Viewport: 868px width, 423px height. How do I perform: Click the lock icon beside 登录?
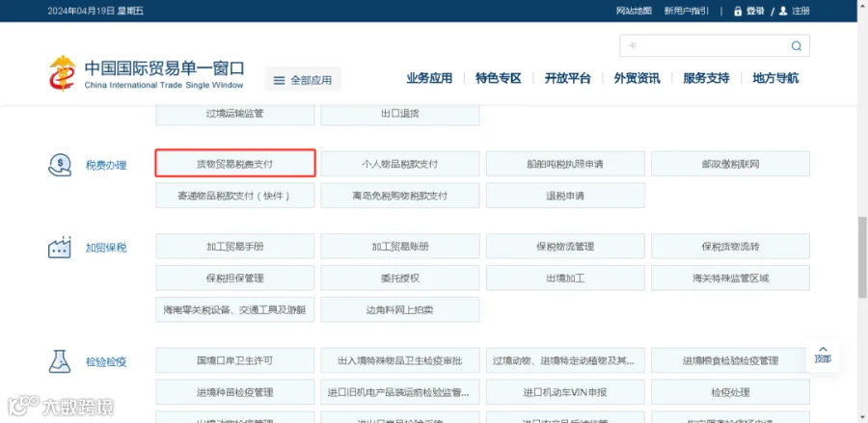pyautogui.click(x=738, y=11)
